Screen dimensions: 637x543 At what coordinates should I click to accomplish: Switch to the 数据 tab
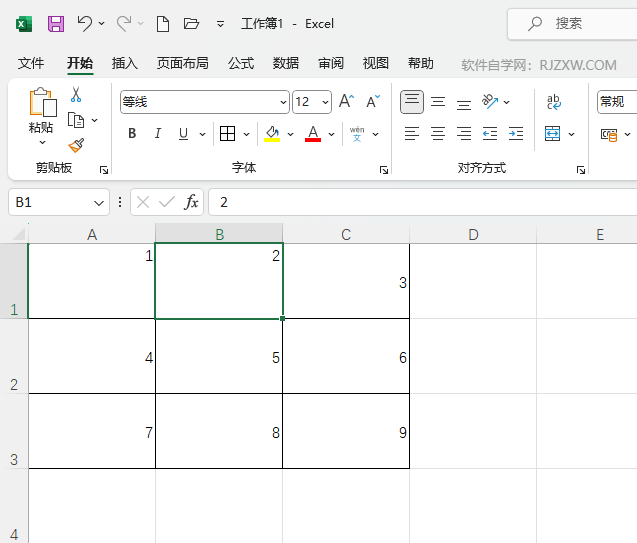tap(286, 63)
